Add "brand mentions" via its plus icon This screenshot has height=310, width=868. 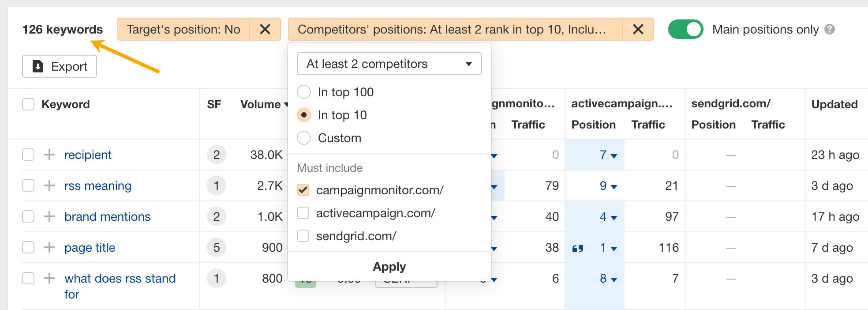[49, 216]
